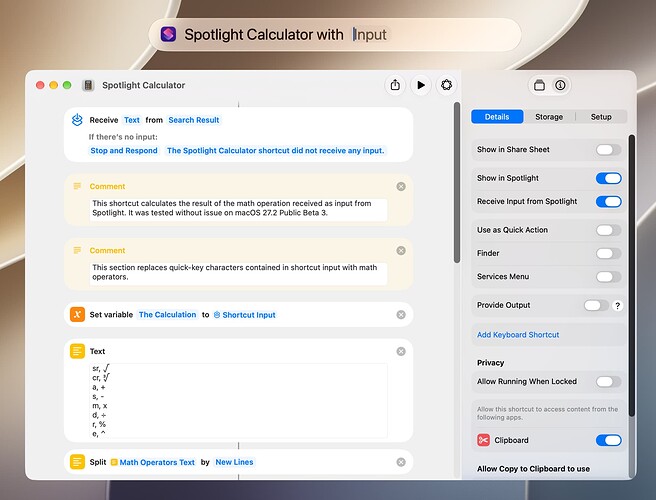The width and height of the screenshot is (656, 500).
Task: Delete the Set variable action
Action: coord(401,315)
